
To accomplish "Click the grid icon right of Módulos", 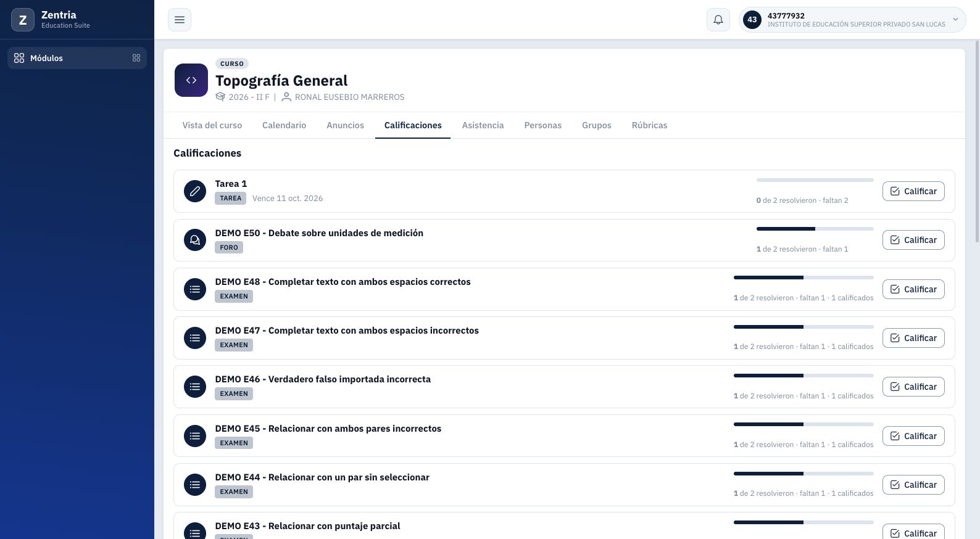I will pos(136,58).
